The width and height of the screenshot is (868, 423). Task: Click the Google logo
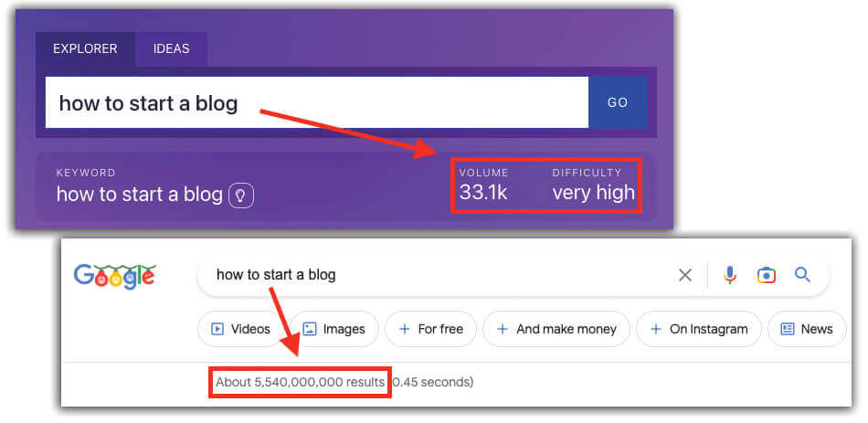coord(114,276)
